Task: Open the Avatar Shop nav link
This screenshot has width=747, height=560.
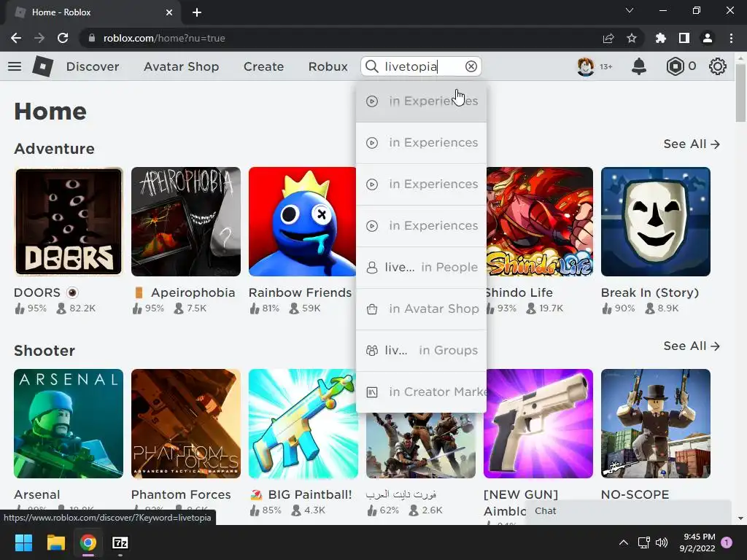Action: [x=181, y=66]
